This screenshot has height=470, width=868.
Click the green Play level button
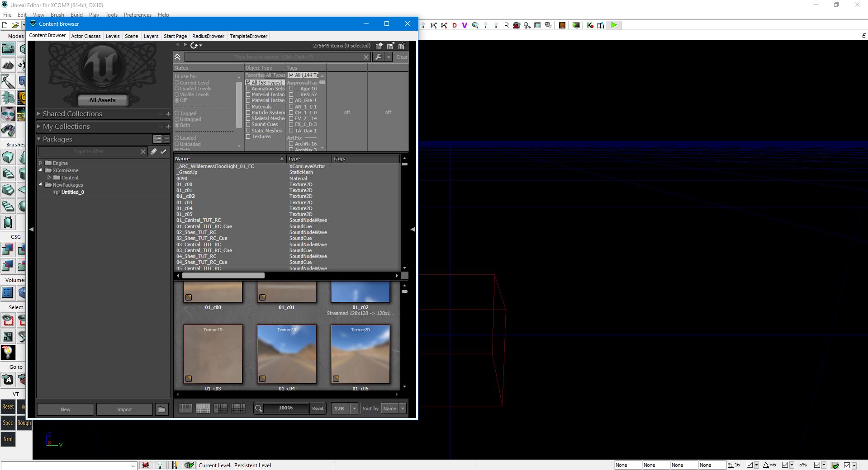coord(614,25)
